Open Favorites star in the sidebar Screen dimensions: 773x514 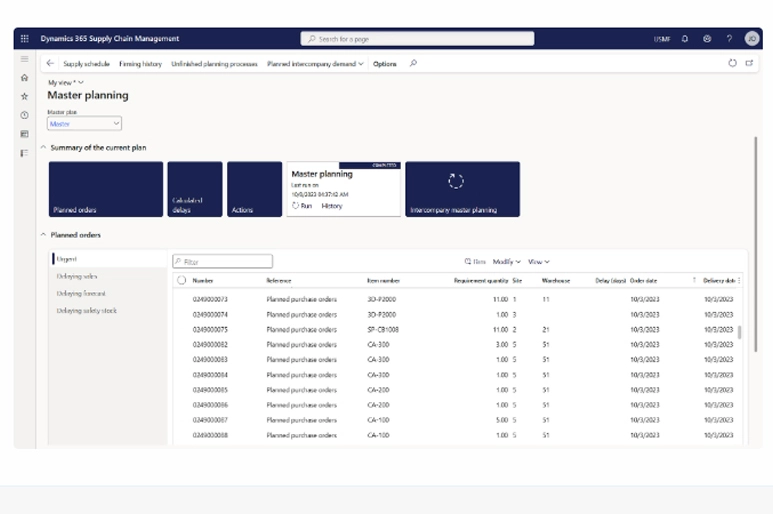point(25,96)
